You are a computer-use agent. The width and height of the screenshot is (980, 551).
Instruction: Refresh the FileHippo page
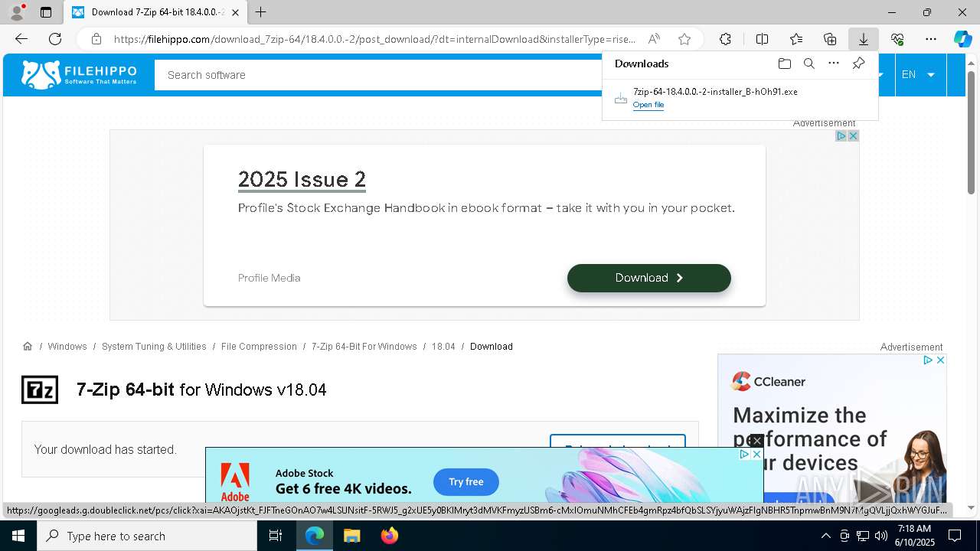[x=55, y=39]
